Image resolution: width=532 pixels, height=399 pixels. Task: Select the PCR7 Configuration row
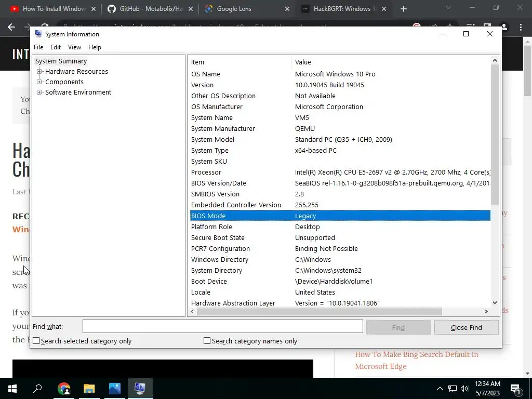click(x=340, y=249)
